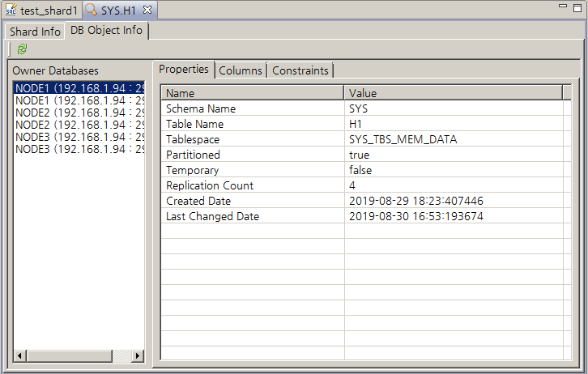Maximize the editor panel
The image size is (588, 374).
pos(576,6)
